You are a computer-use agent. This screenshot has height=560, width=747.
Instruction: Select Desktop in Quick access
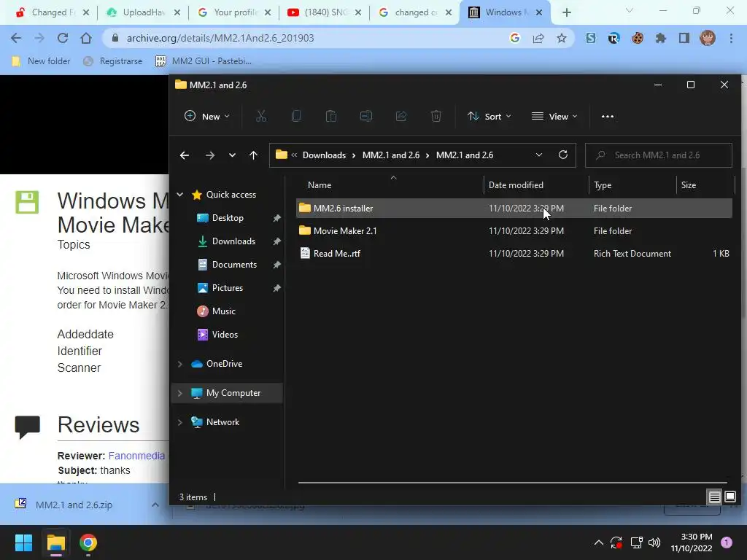pyautogui.click(x=228, y=218)
